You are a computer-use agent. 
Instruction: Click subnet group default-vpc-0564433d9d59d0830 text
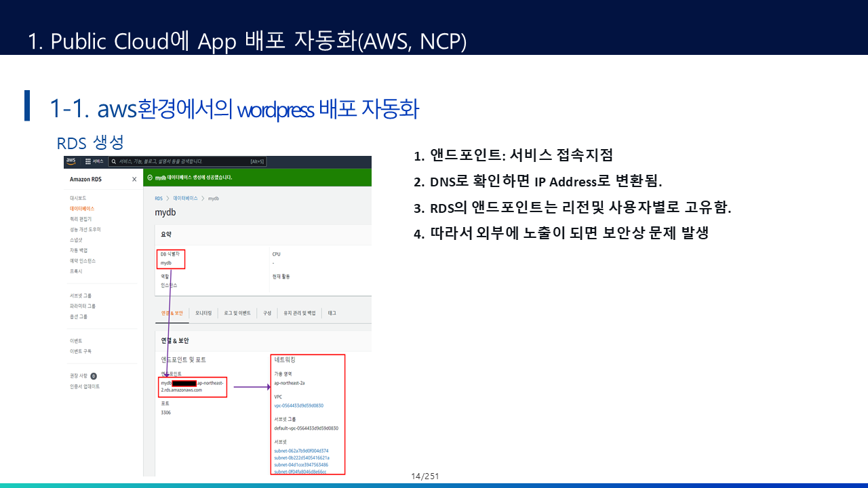[x=306, y=428]
